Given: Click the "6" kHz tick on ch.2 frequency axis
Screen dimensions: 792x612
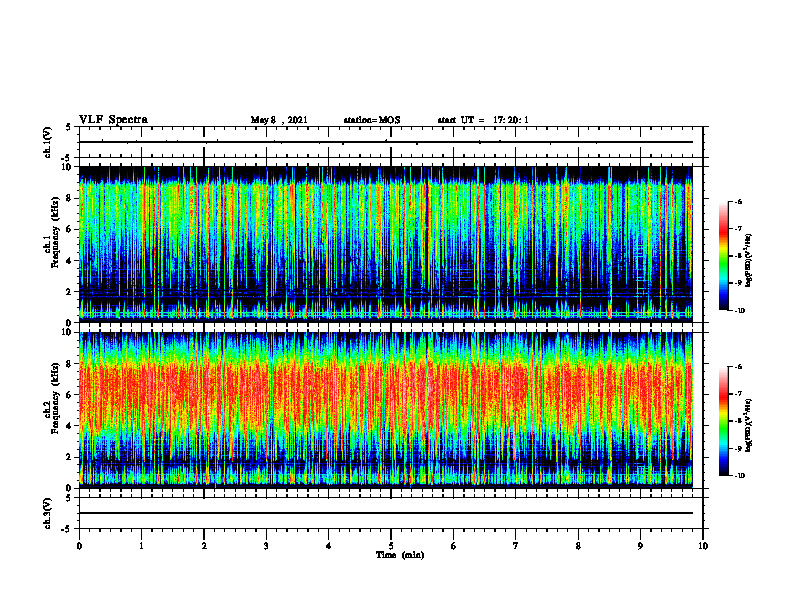Looking at the screenshot, I should 70,395.
